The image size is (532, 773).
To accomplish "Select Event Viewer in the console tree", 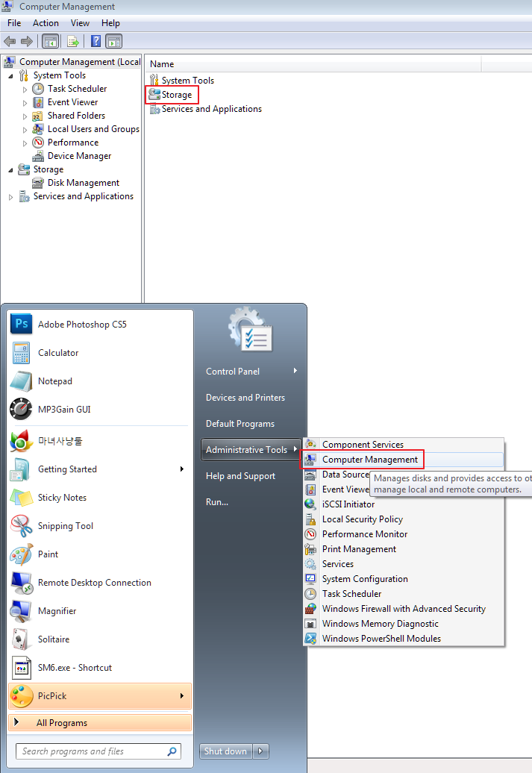I will (72, 102).
